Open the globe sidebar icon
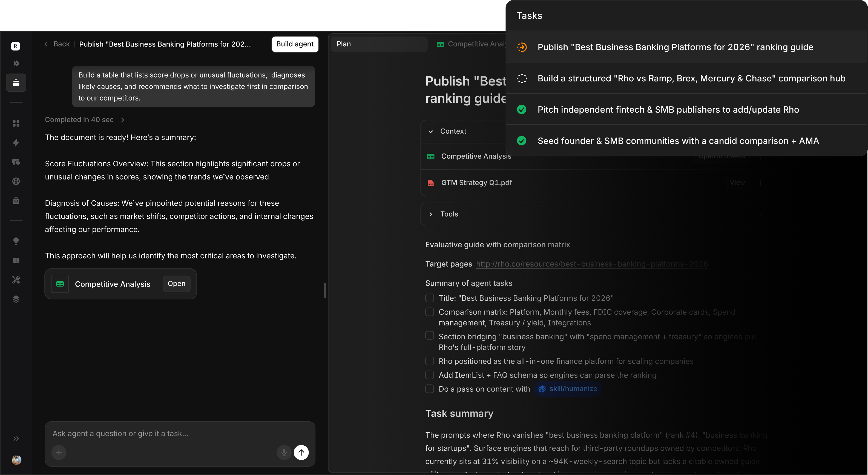Viewport: 868px width, 475px height. tap(16, 181)
